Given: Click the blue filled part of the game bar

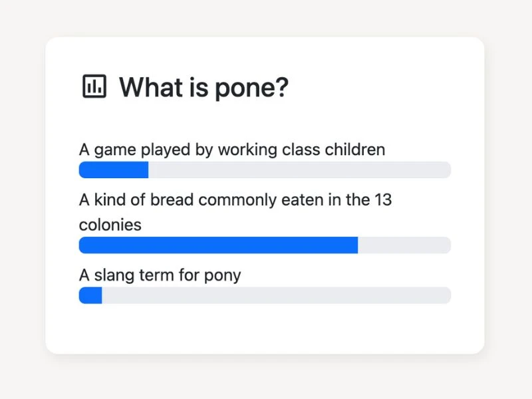Looking at the screenshot, I should [113, 170].
